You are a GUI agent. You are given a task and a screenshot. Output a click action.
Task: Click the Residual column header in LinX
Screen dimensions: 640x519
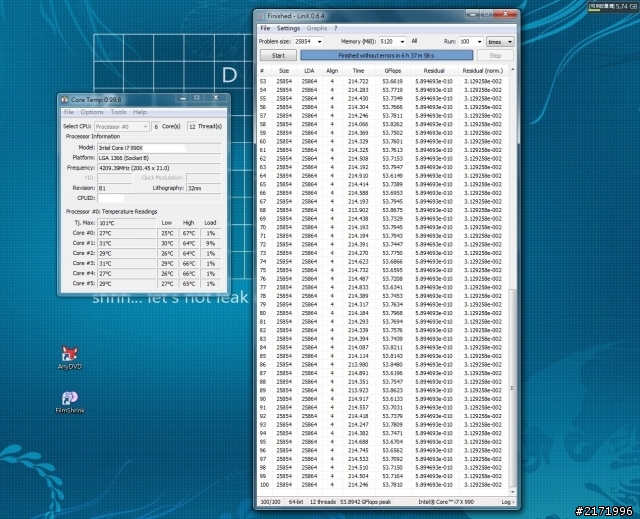click(x=434, y=71)
